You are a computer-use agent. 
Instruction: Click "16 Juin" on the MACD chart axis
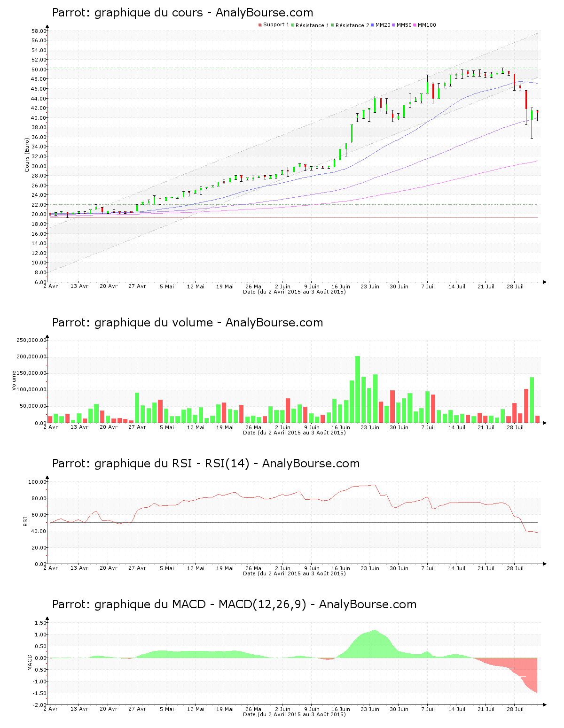click(x=341, y=709)
